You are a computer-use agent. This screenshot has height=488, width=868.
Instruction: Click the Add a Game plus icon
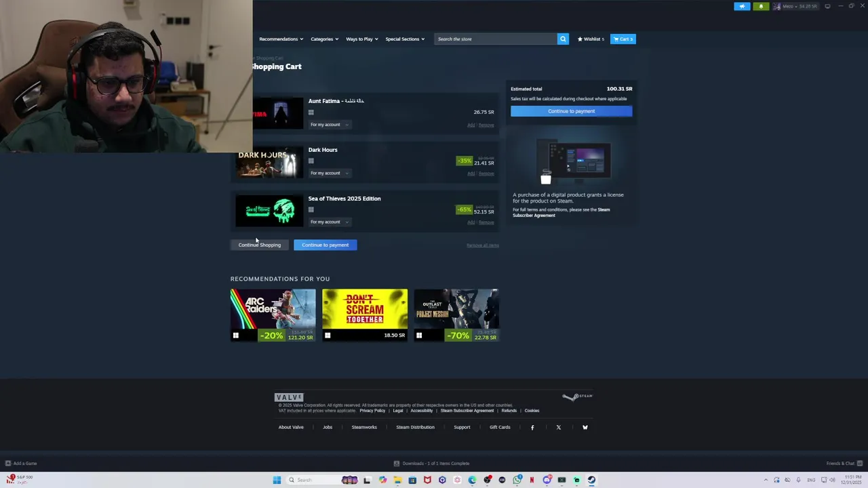pos(8,464)
